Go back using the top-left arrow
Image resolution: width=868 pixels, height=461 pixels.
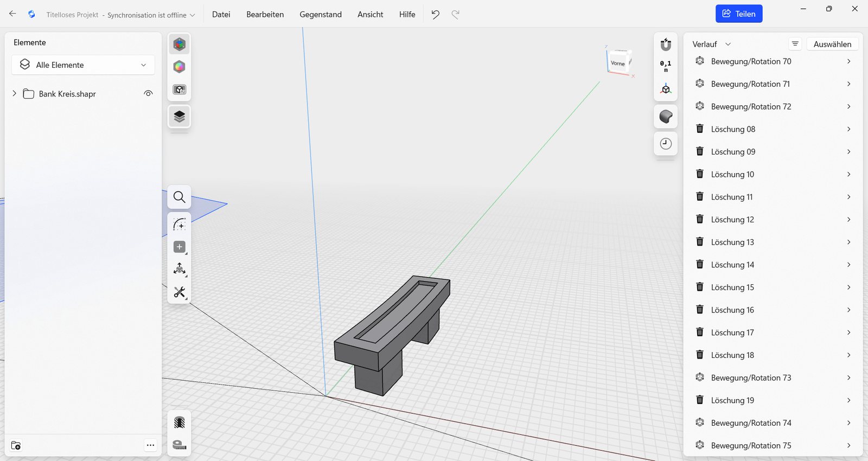point(12,14)
